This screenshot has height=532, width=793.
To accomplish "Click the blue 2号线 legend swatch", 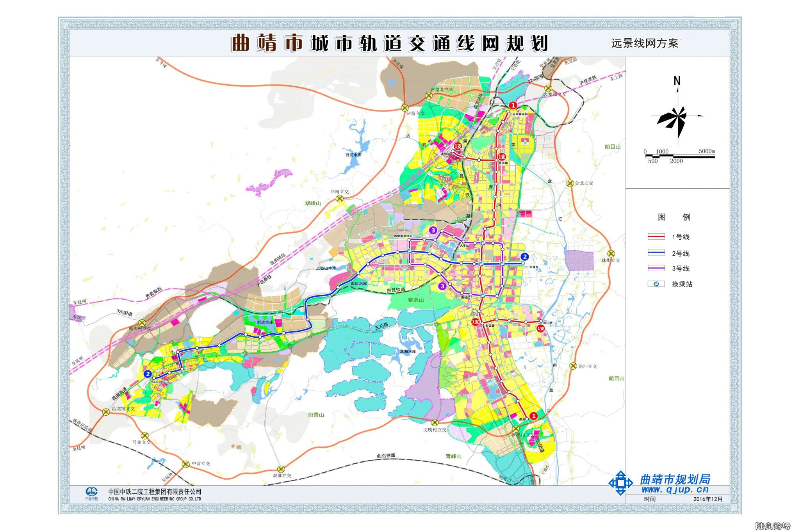I will tap(656, 253).
